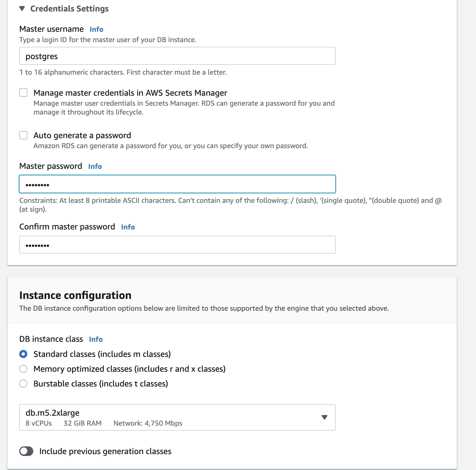Image resolution: width=476 pixels, height=470 pixels.
Task: Focus the Master password field
Action: pos(177,184)
